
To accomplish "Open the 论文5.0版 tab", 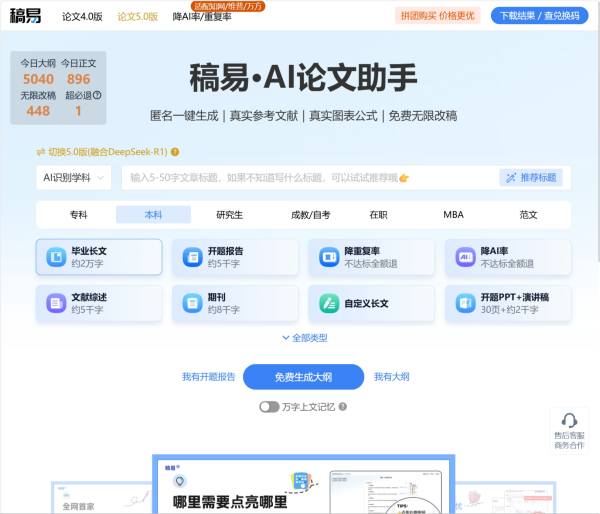I will coord(137,16).
